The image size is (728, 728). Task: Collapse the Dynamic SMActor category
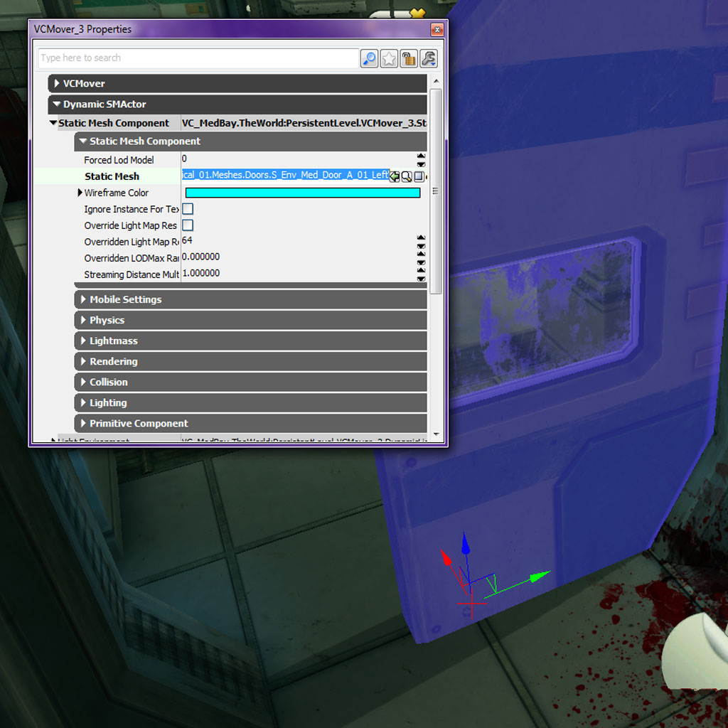[57, 104]
